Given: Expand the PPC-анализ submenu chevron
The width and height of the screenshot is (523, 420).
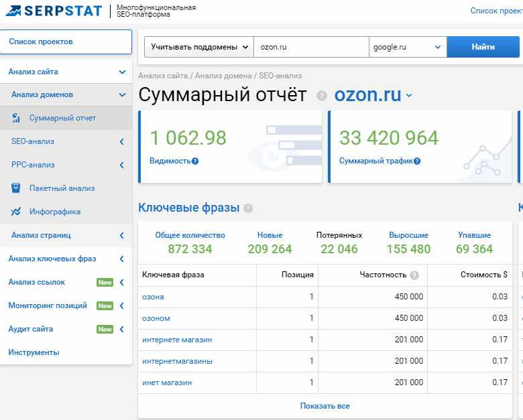Looking at the screenshot, I should tap(122, 165).
